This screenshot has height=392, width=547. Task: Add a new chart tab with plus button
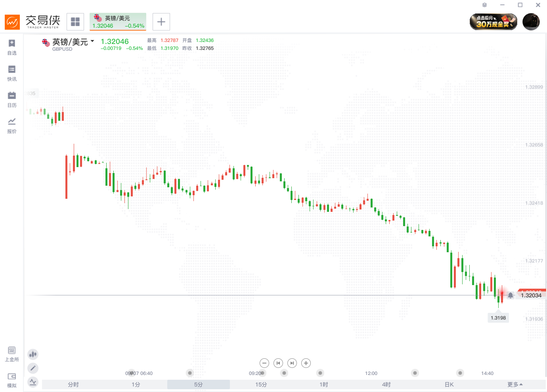(161, 22)
